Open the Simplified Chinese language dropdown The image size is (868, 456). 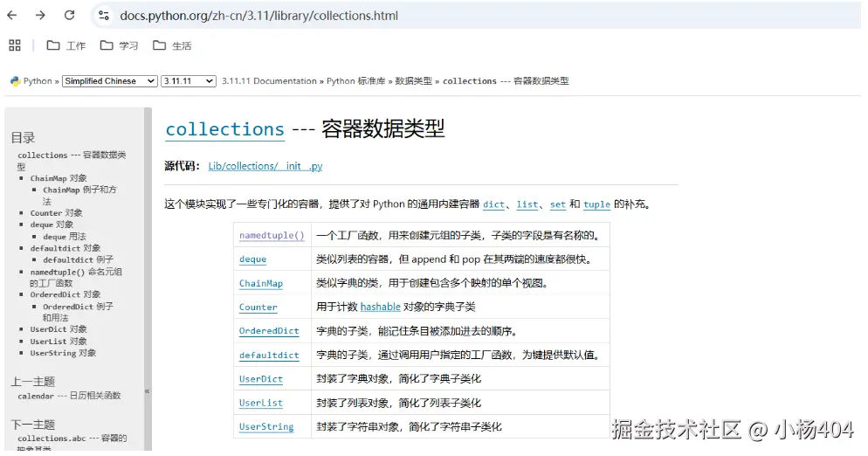[110, 81]
